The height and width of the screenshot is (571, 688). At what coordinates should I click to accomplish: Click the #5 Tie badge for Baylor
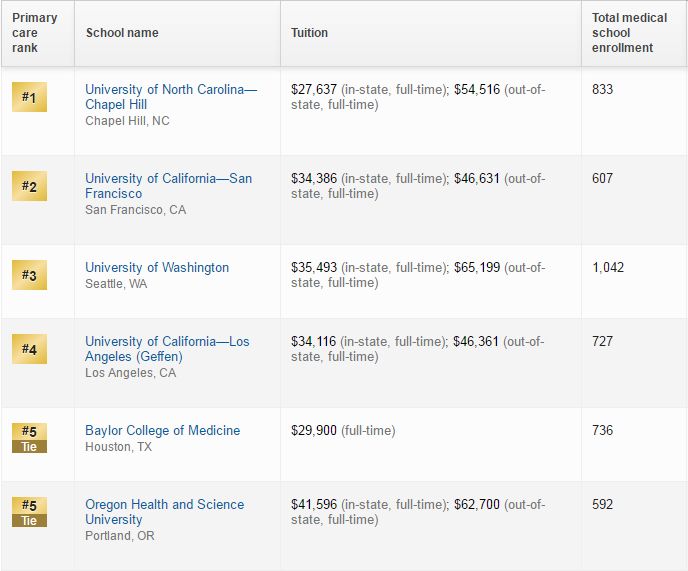[x=29, y=438]
